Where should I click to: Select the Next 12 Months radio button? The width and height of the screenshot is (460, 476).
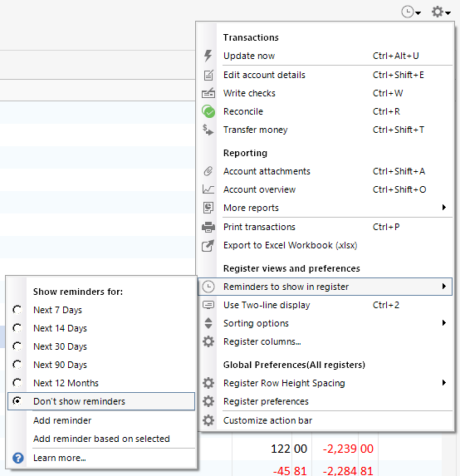coord(17,383)
